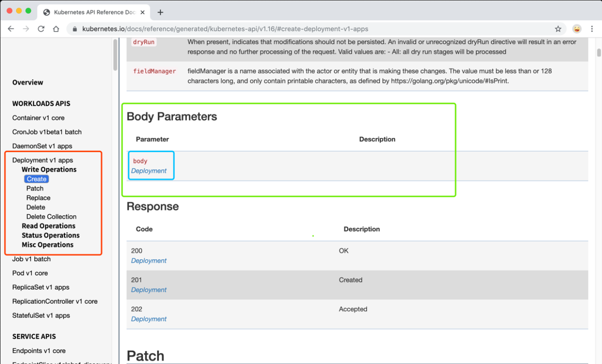Bookmark this page with the star icon
The height and width of the screenshot is (364, 602).
coord(558,29)
